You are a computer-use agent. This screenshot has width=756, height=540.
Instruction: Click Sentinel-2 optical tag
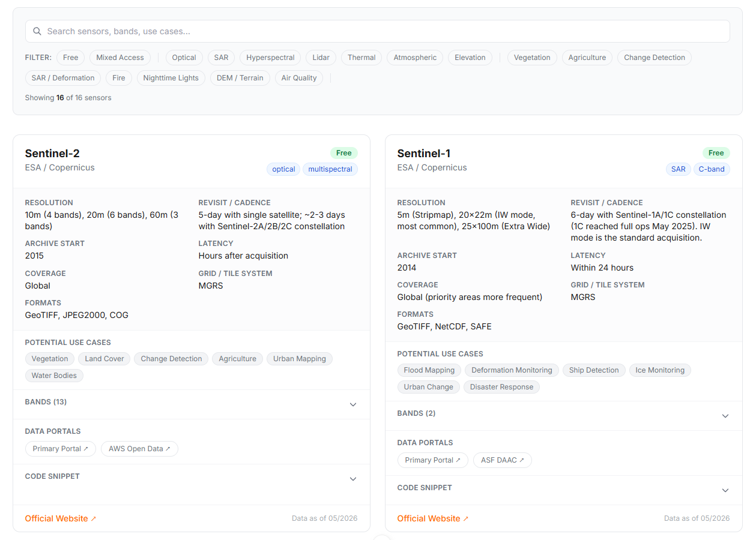click(283, 169)
